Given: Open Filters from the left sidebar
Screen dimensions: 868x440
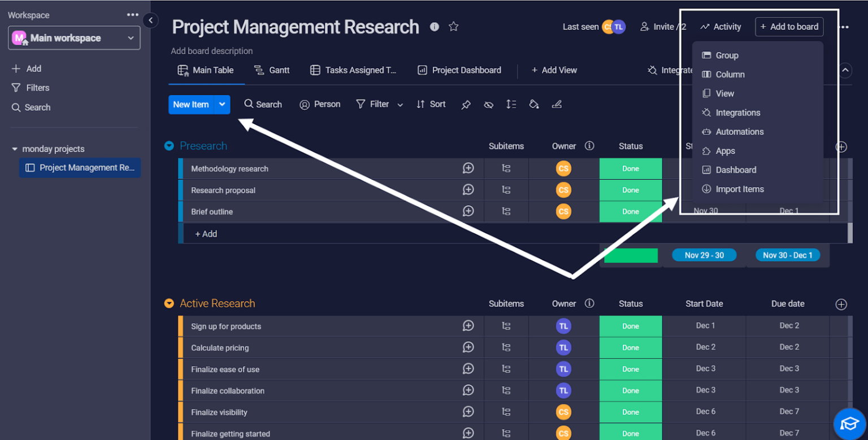Looking at the screenshot, I should [x=36, y=88].
